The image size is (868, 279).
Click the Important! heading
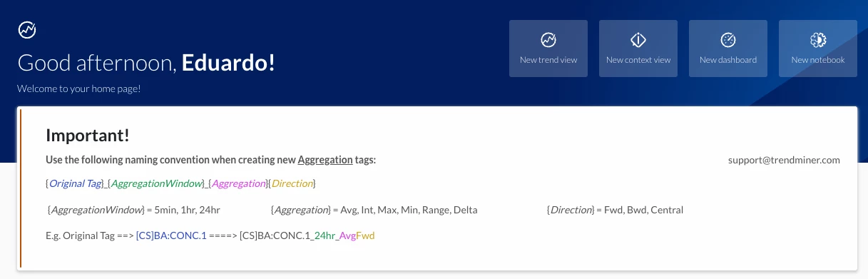pos(88,135)
